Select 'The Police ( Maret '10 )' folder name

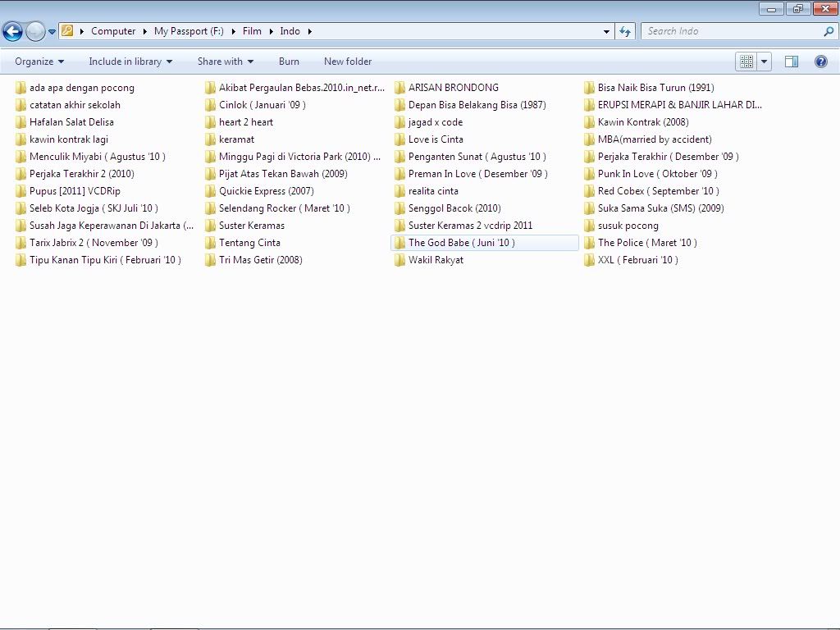point(648,243)
